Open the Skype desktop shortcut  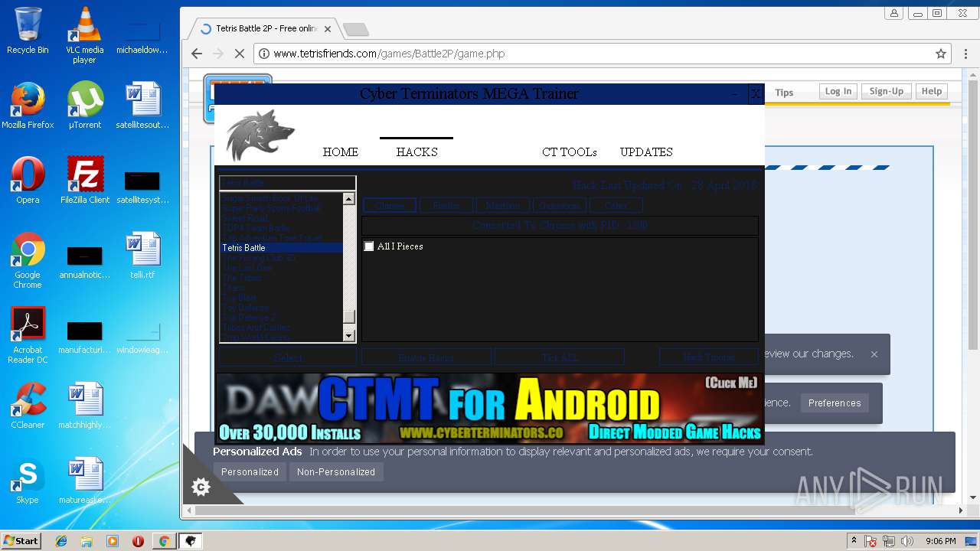tap(28, 481)
